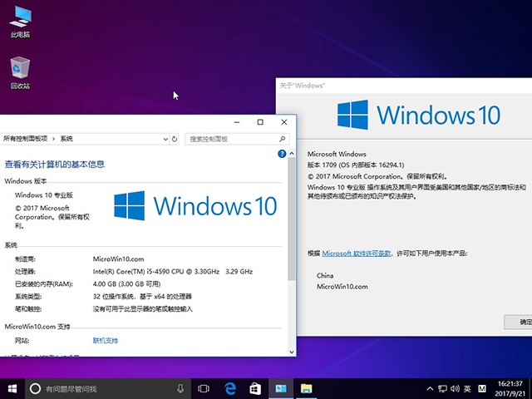Image resolution: width=532 pixels, height=399 pixels.
Task: Open the Start menu
Action: [x=12, y=388]
